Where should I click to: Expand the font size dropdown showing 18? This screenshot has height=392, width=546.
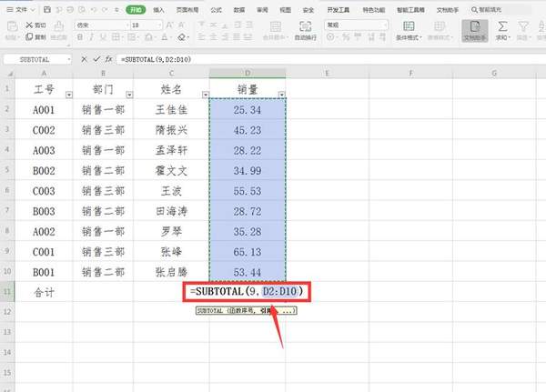pyautogui.click(x=160, y=25)
